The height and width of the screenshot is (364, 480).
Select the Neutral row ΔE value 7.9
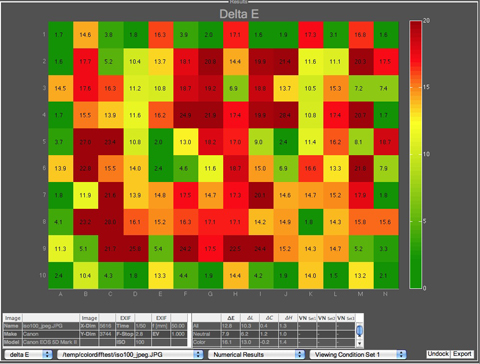(x=231, y=334)
